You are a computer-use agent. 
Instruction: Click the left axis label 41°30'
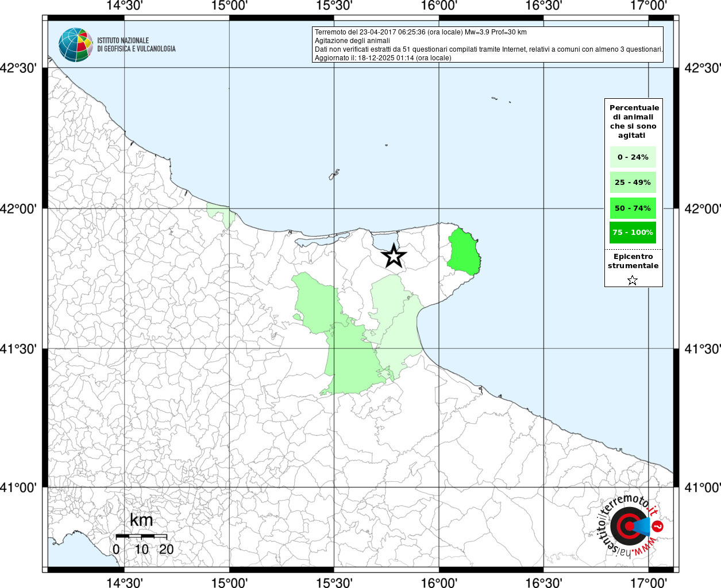pos(18,349)
